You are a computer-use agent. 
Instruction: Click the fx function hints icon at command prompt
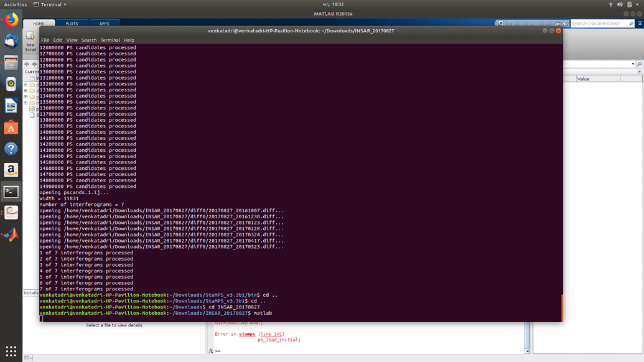(x=212, y=350)
